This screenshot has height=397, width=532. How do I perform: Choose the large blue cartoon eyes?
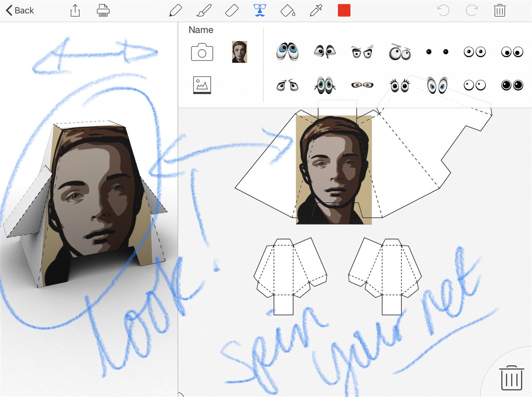tap(287, 51)
